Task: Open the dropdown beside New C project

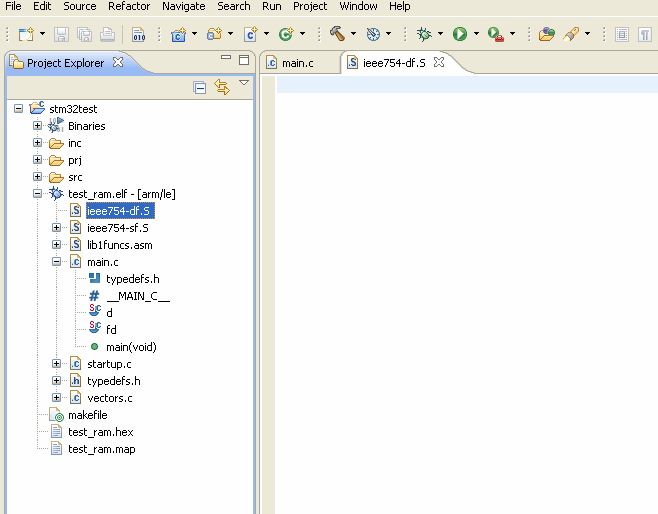Action: click(194, 34)
